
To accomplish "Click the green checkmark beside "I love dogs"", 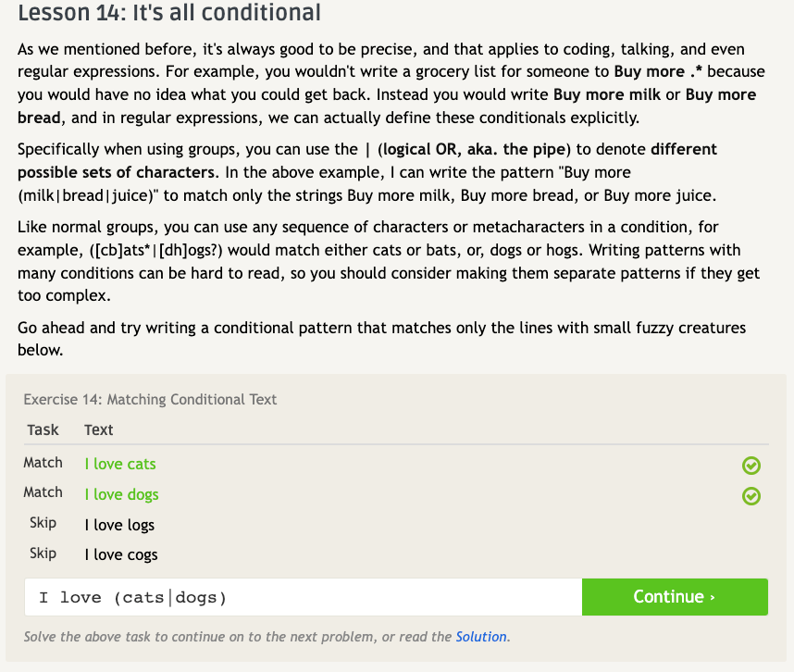I will point(751,496).
